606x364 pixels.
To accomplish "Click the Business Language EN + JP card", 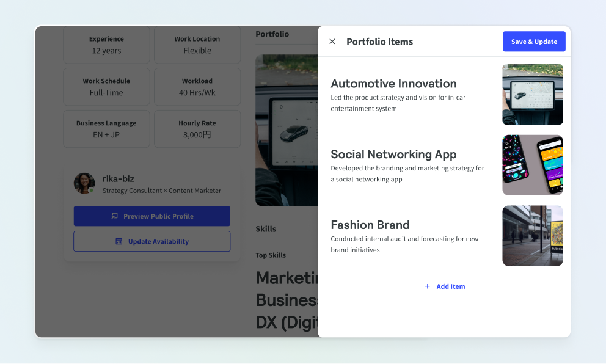I will click(x=106, y=129).
